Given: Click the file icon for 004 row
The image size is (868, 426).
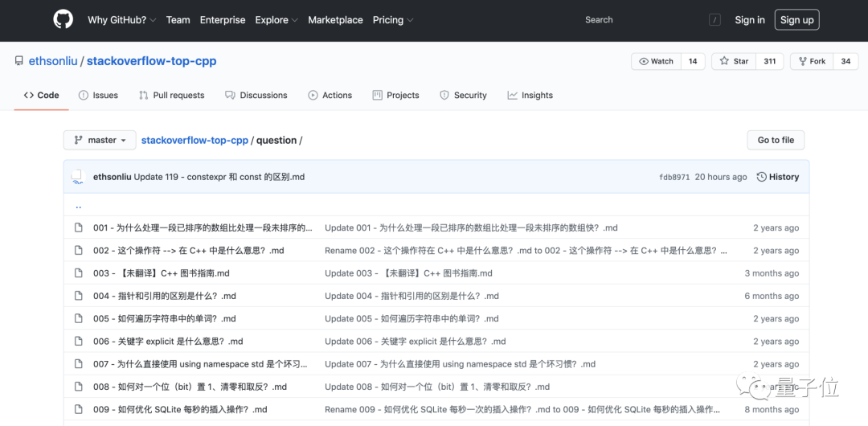Looking at the screenshot, I should (79, 296).
